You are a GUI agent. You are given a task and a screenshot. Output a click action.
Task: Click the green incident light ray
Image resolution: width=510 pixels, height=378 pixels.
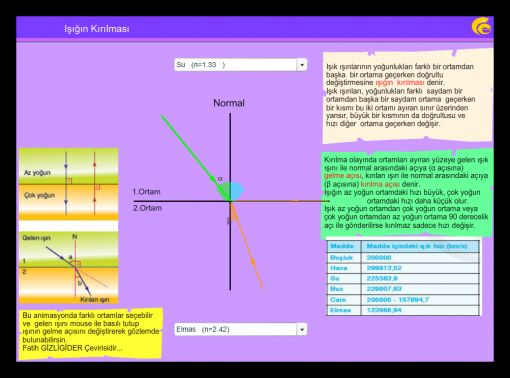(195, 157)
